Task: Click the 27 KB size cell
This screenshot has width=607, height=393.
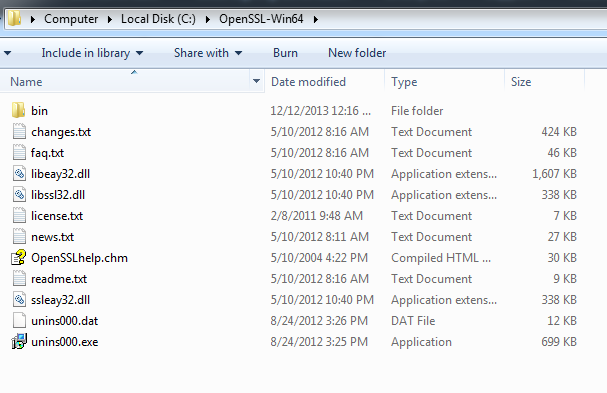Action: pos(562,237)
